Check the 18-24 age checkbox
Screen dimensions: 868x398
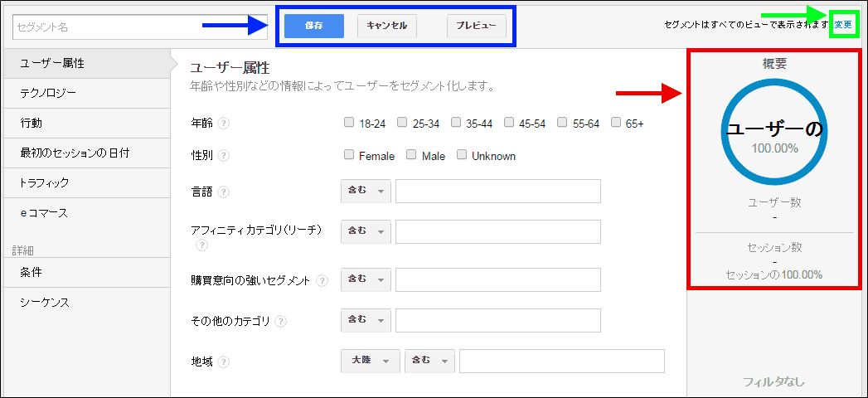[x=349, y=123]
